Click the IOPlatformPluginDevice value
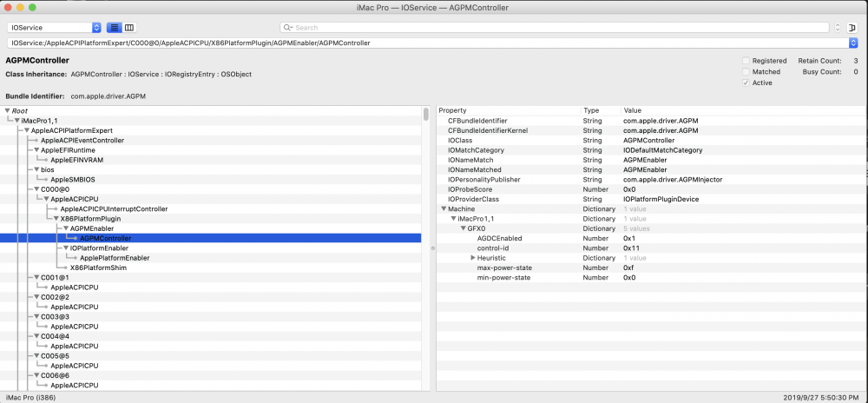The image size is (868, 403). (661, 199)
